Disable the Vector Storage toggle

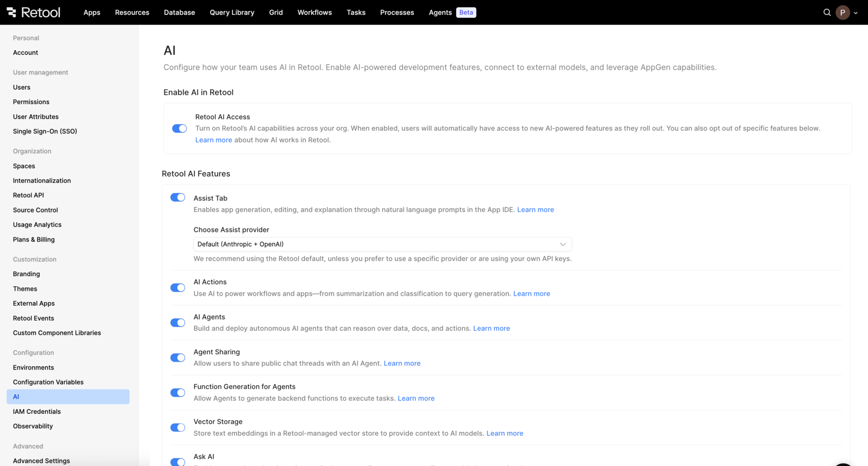177,427
